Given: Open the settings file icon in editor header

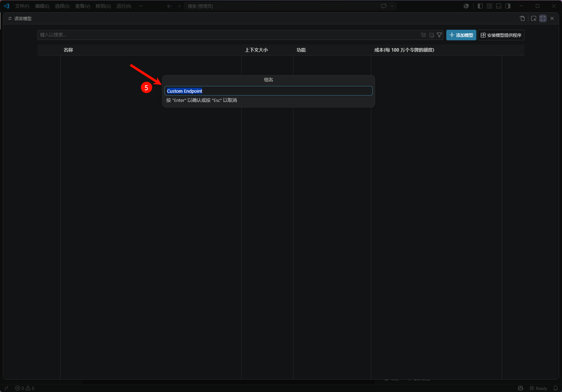Looking at the screenshot, I should tap(522, 18).
